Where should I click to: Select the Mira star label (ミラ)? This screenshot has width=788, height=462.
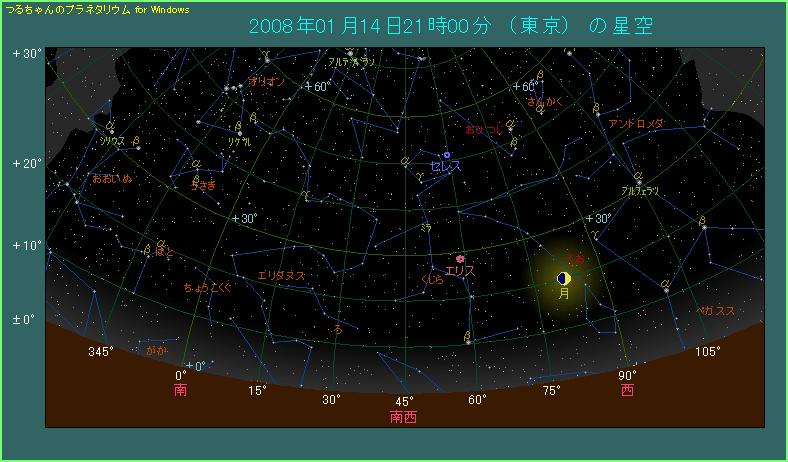(x=426, y=227)
